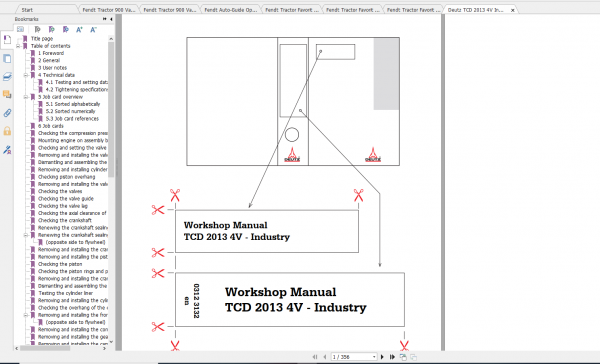Screen dimensions: 600x364
Task: Collapse the Renewing the crankshaft sealing node
Action: pos(26,235)
